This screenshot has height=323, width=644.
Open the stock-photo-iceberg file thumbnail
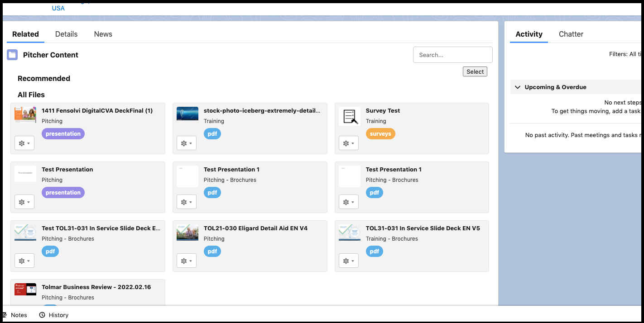(x=187, y=114)
